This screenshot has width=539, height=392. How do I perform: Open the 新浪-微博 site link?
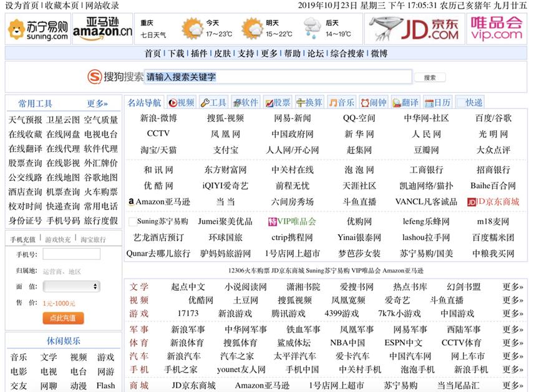point(158,118)
